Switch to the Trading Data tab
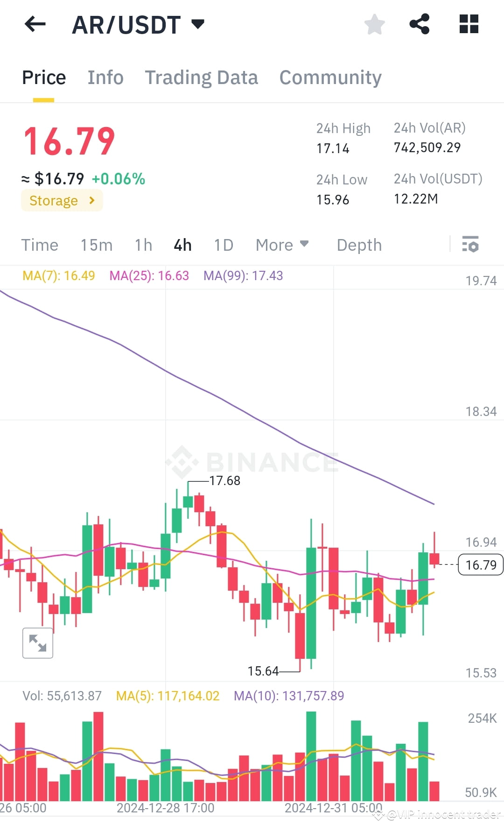This screenshot has height=825, width=504. pos(202,77)
